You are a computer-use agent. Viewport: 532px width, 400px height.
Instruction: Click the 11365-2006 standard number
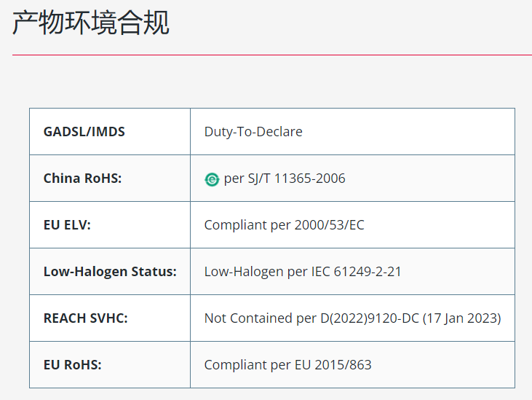(x=309, y=179)
